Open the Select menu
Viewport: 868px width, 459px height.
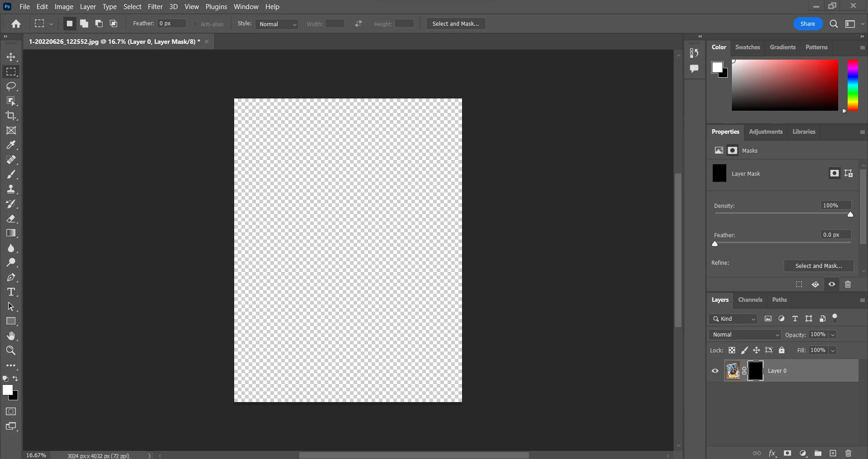coord(132,7)
